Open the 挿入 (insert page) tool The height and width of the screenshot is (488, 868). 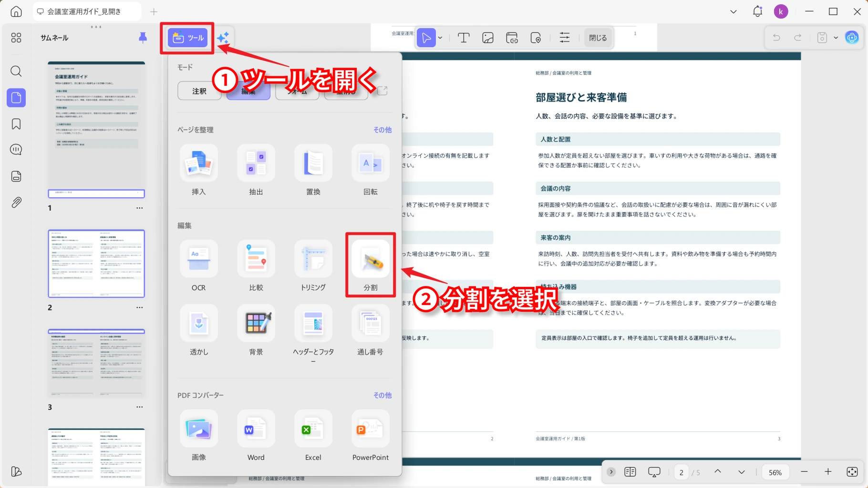[x=199, y=170]
